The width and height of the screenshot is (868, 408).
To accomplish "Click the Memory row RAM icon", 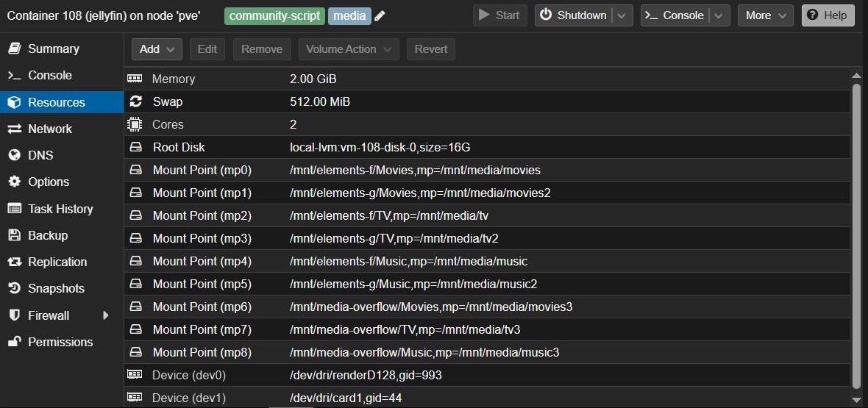I will 135,79.
